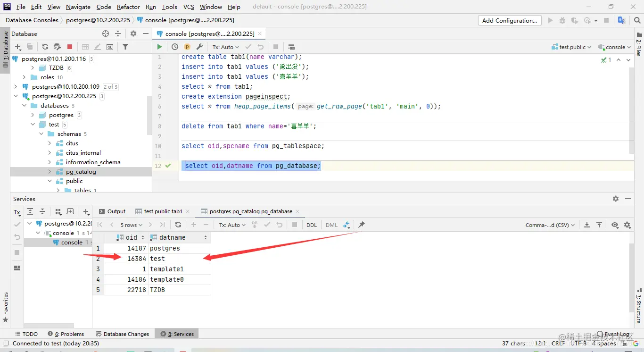Select the cell containing template0
This screenshot has width=644, height=352.
pos(179,279)
